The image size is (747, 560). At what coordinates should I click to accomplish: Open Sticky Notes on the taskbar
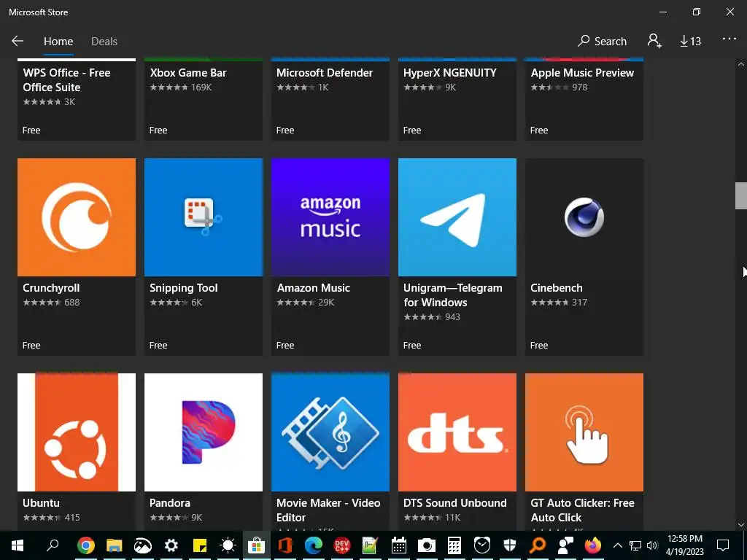click(200, 545)
